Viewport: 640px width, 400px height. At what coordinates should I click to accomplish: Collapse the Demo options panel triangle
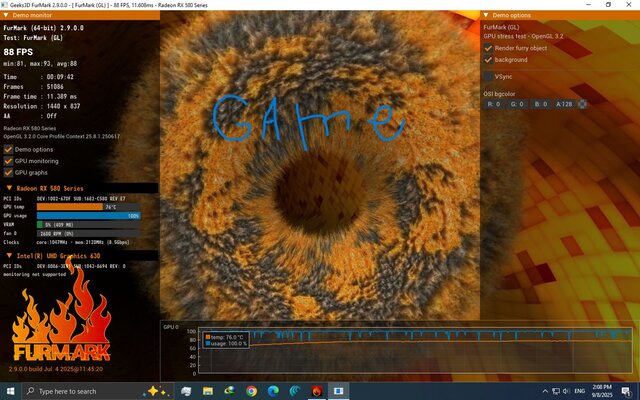[x=486, y=15]
